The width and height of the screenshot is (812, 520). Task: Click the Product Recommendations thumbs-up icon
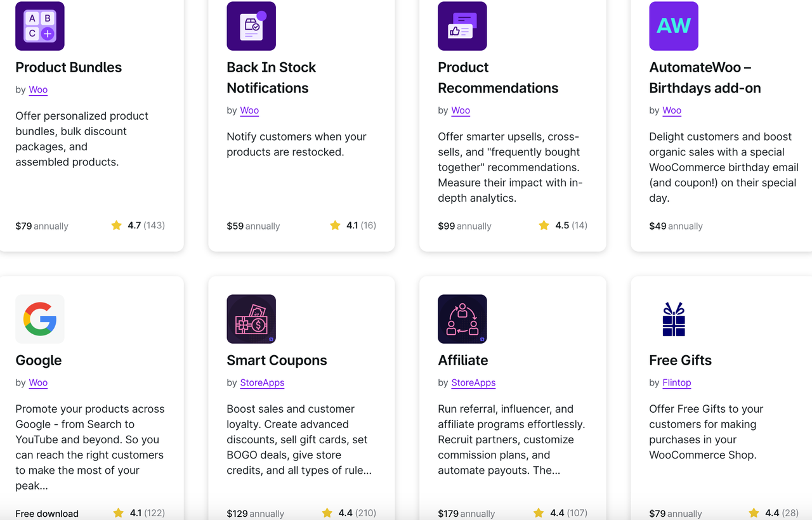pos(462,26)
